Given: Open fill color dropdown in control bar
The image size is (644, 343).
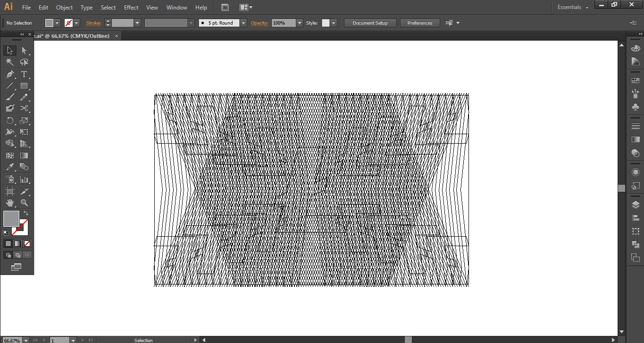Looking at the screenshot, I should [58, 23].
